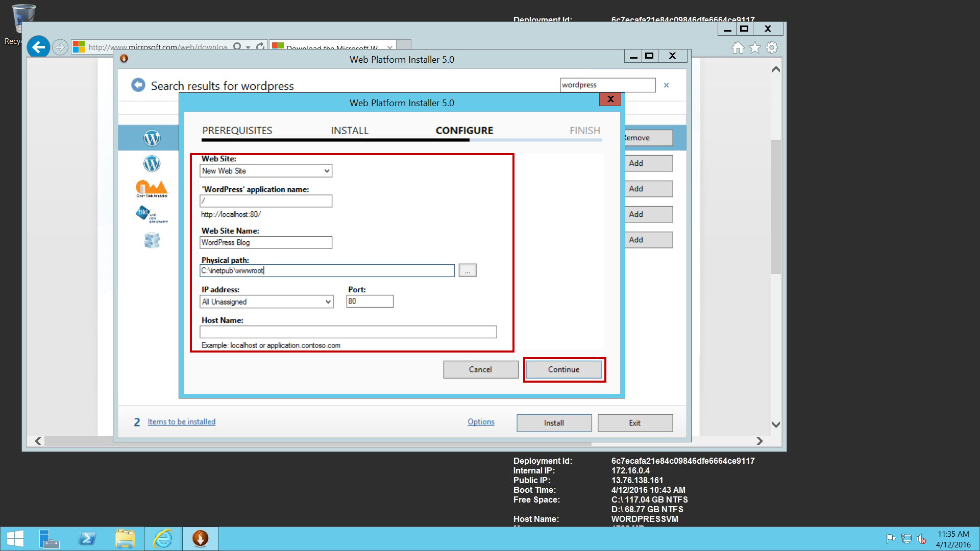Image resolution: width=980 pixels, height=551 pixels.
Task: Open File Explorer from taskbar
Action: click(125, 539)
